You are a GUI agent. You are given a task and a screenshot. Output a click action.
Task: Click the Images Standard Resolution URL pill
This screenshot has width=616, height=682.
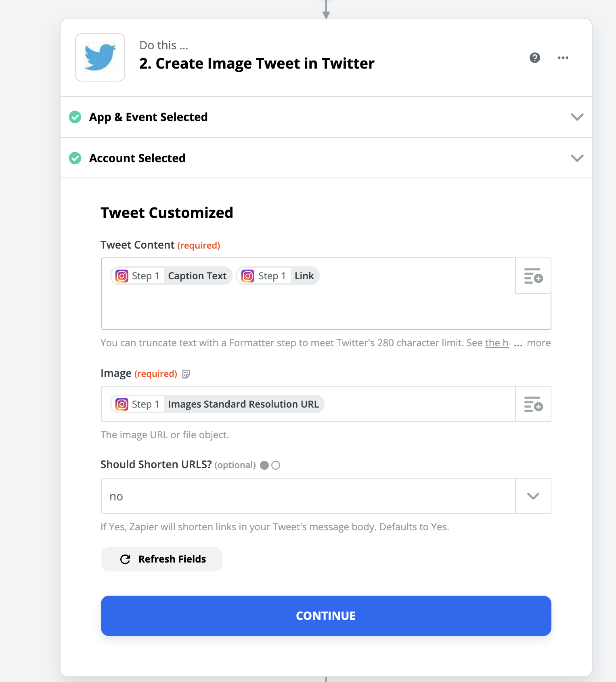(x=243, y=404)
